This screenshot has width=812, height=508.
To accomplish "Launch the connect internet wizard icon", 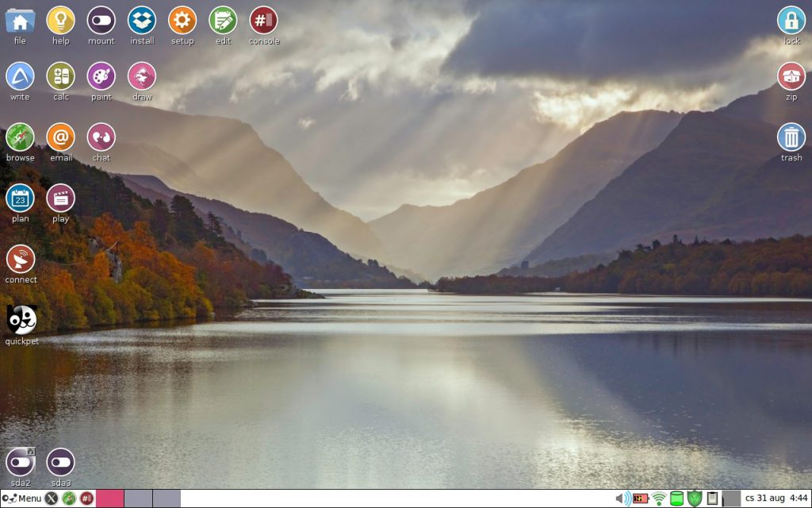I will [21, 259].
